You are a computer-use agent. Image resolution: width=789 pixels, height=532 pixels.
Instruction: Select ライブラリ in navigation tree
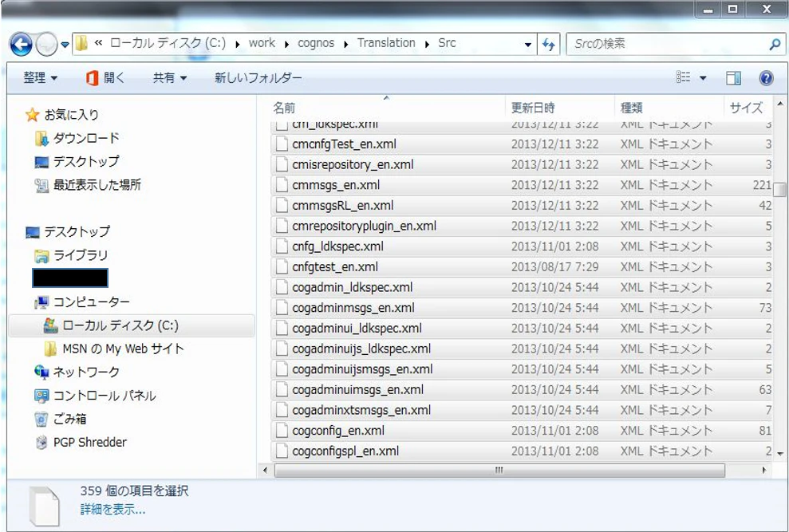point(71,255)
